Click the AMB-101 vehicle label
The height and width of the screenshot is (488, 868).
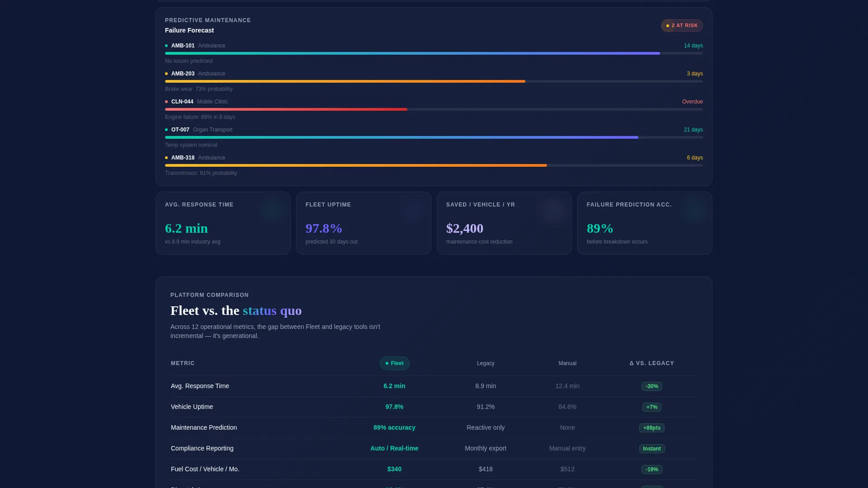point(183,46)
